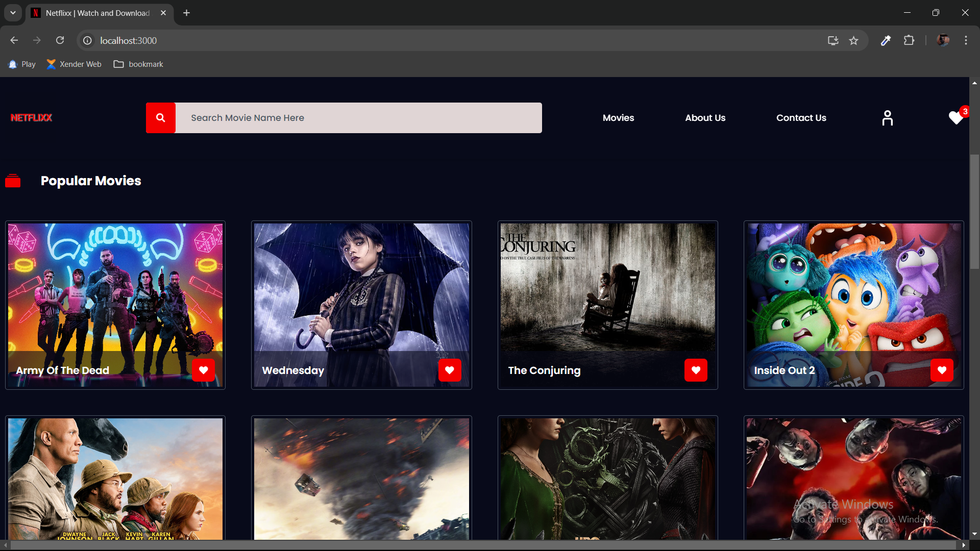Go to Movies nav link
The image size is (980, 551).
[x=618, y=118]
